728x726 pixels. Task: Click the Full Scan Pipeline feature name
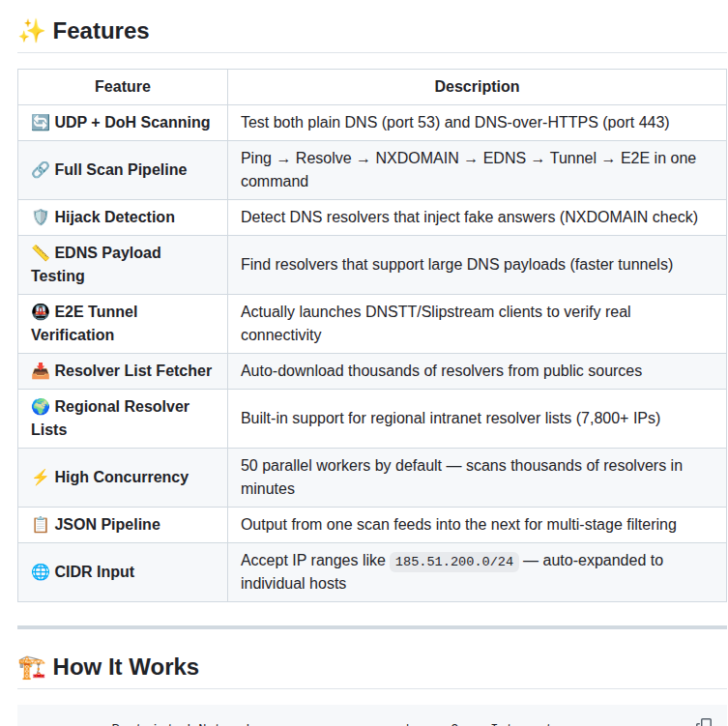coord(121,170)
